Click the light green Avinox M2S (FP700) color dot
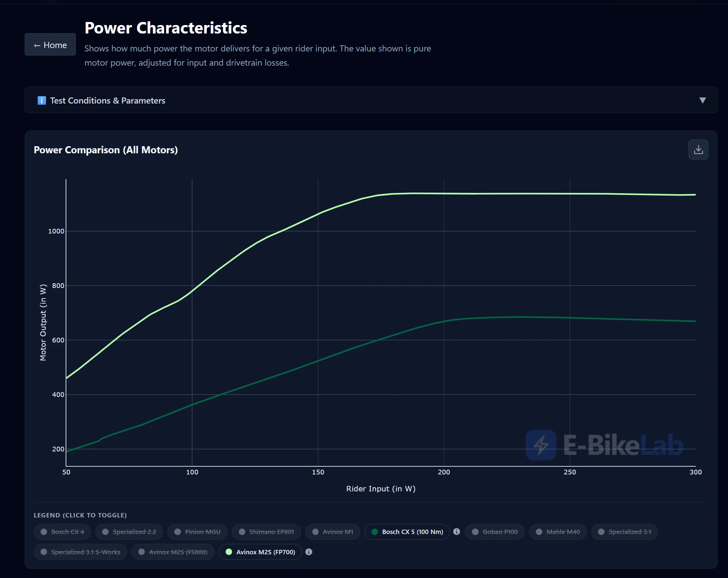Screen dimensions: 728x578 229,552
